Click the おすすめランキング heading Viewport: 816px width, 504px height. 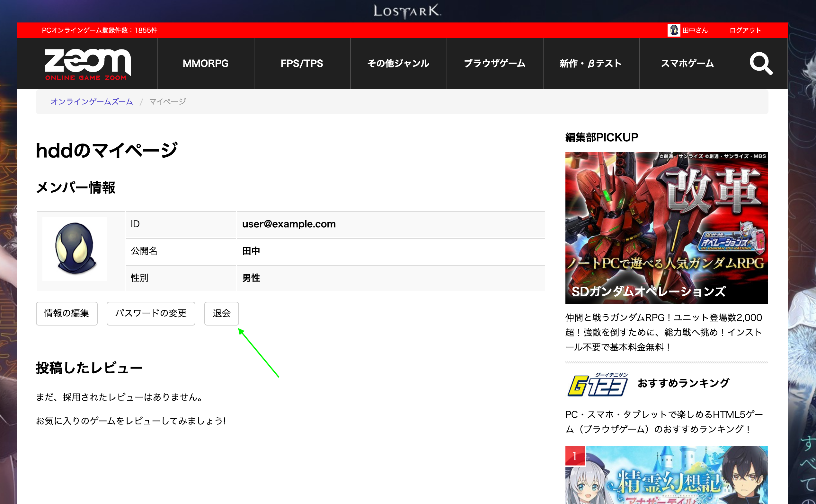(x=683, y=383)
